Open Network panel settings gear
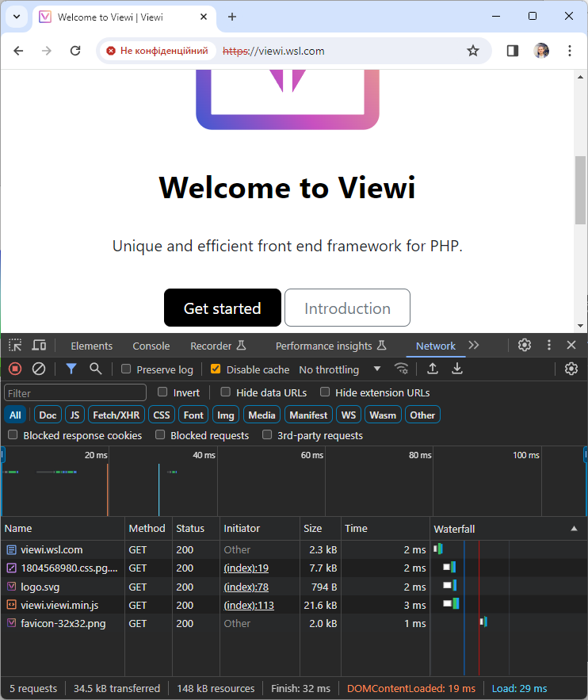This screenshot has width=588, height=700. [x=571, y=369]
